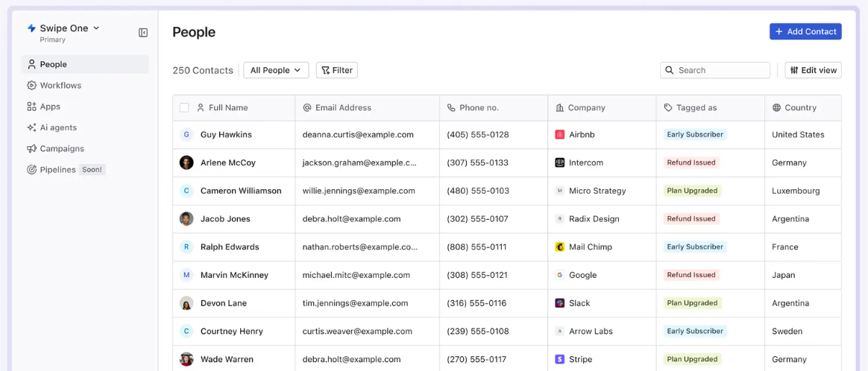Click Jacob Jones's profile photo

tap(186, 219)
